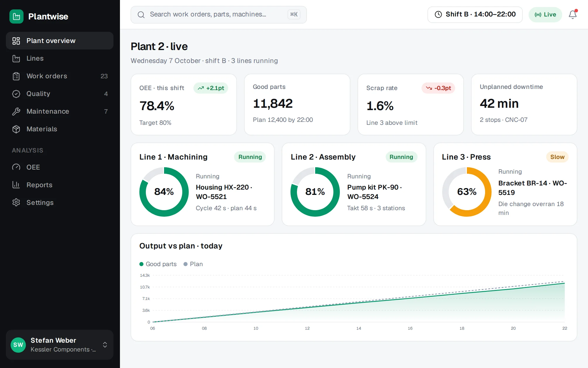Click the Quality checkmark badge icon
This screenshot has width=588, height=368.
pyautogui.click(x=16, y=94)
